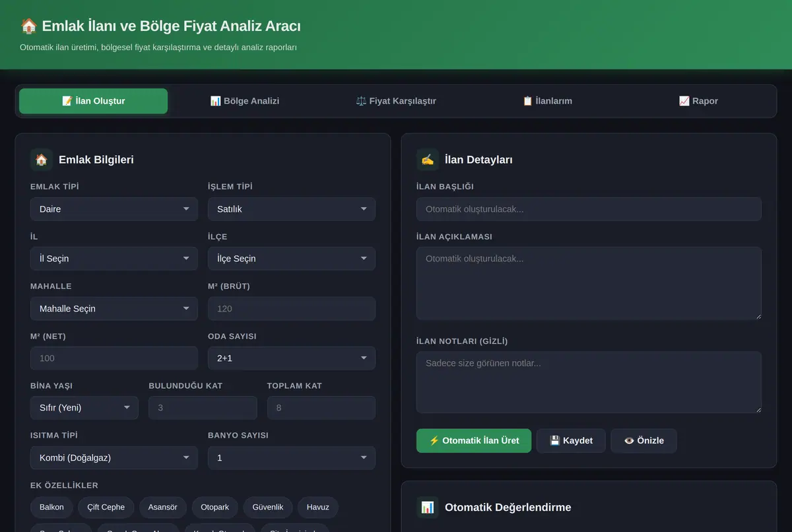Open the Emlak Tipi dropdown showing Daire

[114, 209]
